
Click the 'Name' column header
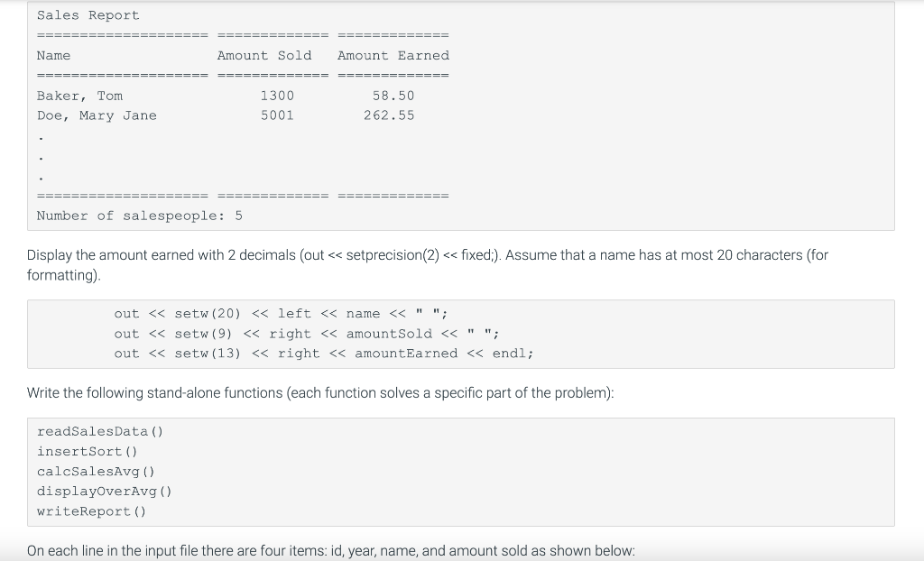pos(53,55)
